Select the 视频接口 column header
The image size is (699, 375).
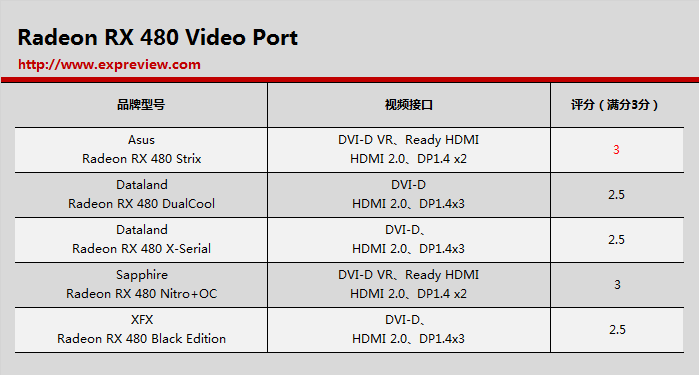point(409,105)
